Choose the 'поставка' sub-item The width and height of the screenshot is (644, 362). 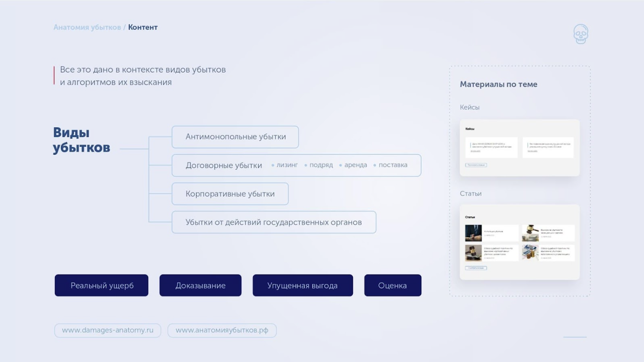tap(393, 165)
